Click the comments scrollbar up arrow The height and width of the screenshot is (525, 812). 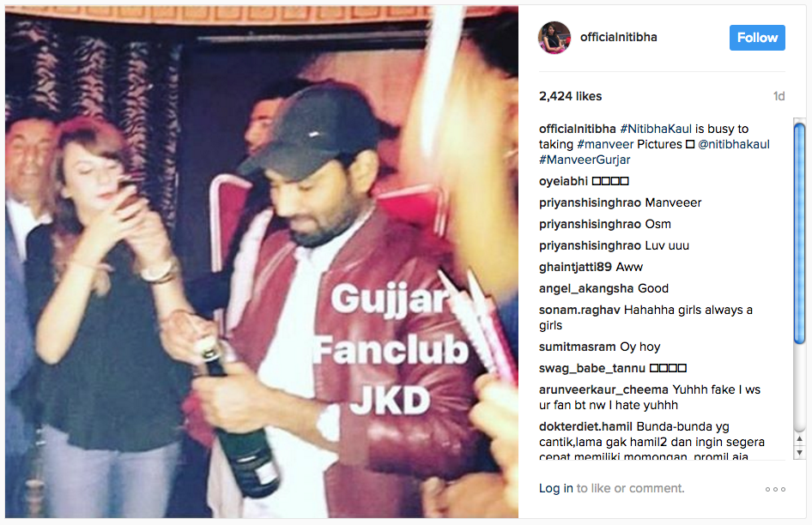[x=800, y=439]
